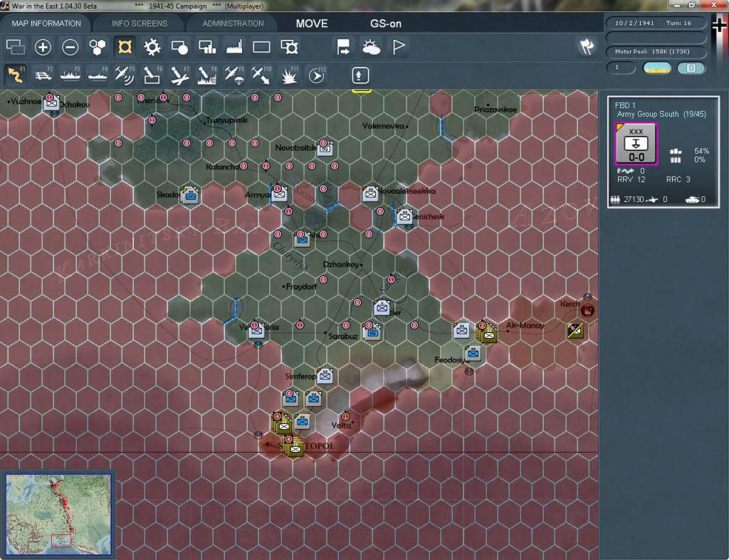Click the Yakimovka town label
This screenshot has width=729, height=560.
click(384, 126)
